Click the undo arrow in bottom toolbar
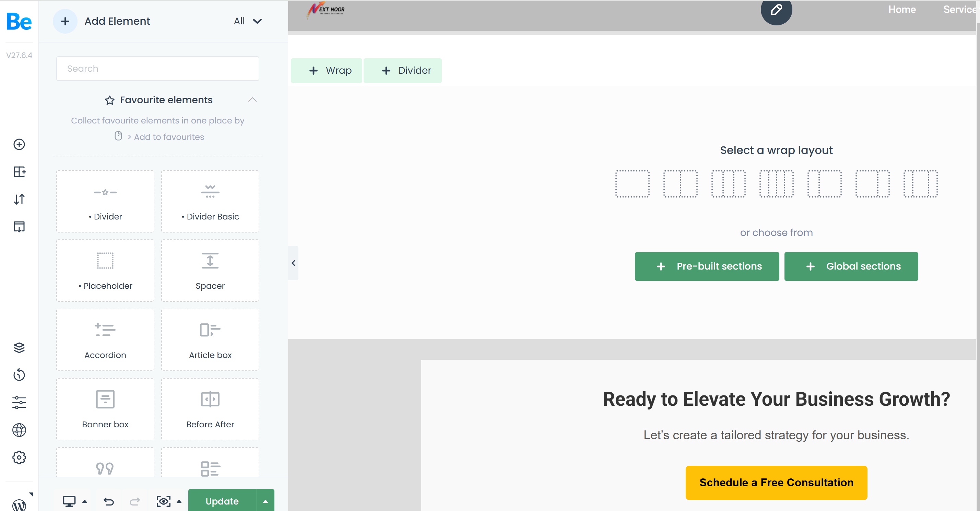 tap(109, 501)
